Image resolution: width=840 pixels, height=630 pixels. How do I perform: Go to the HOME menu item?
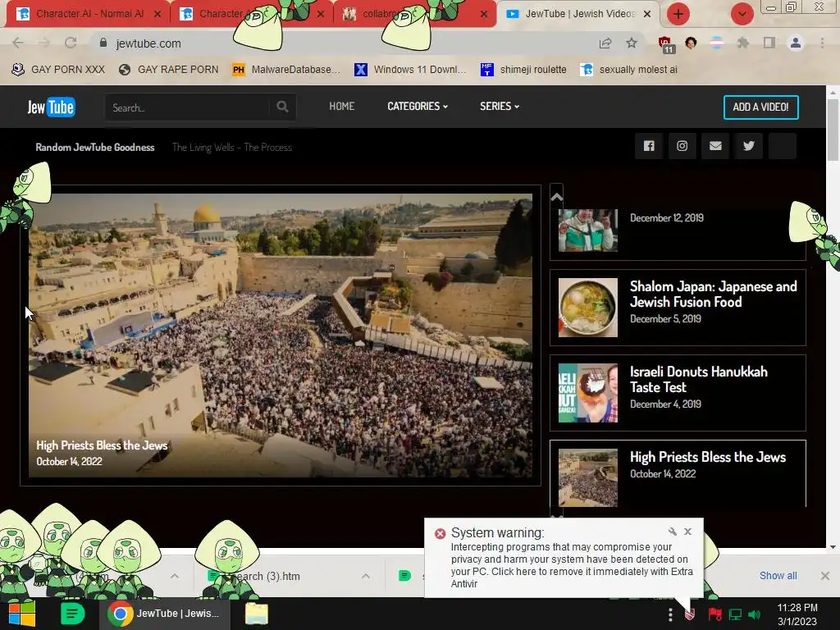click(342, 106)
